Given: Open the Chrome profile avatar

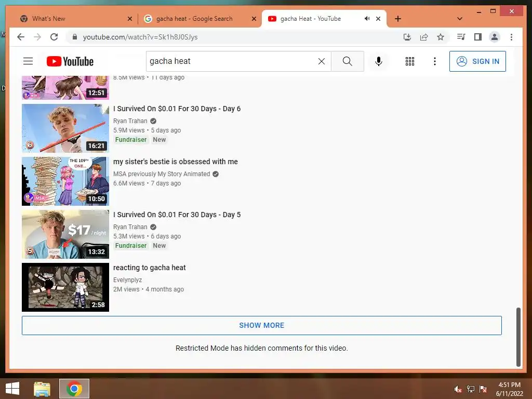Looking at the screenshot, I should 495,37.
